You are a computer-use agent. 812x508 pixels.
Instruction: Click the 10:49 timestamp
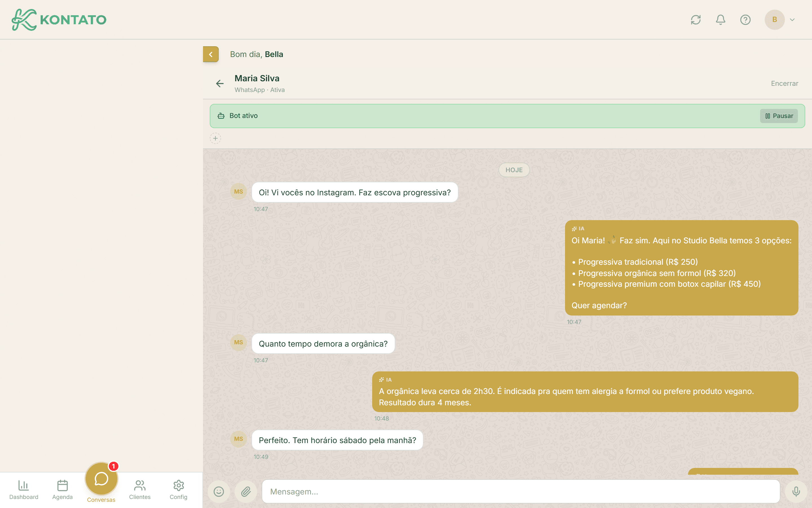tap(261, 457)
